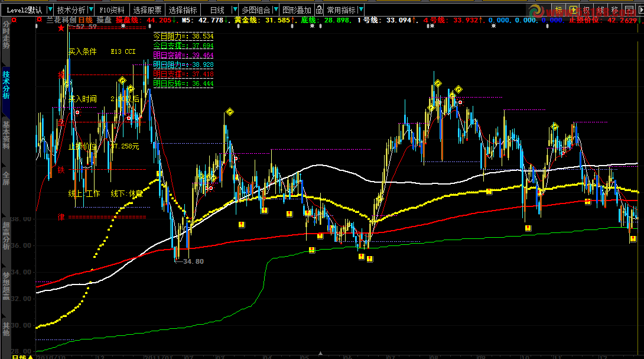Open the 日线 period dropdown arrow
The width and height of the screenshot is (644, 359).
tap(234, 10)
